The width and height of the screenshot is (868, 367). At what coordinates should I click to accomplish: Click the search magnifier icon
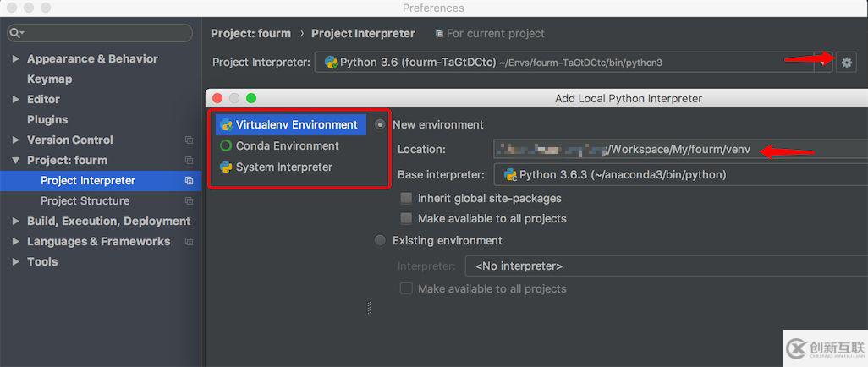click(x=15, y=33)
